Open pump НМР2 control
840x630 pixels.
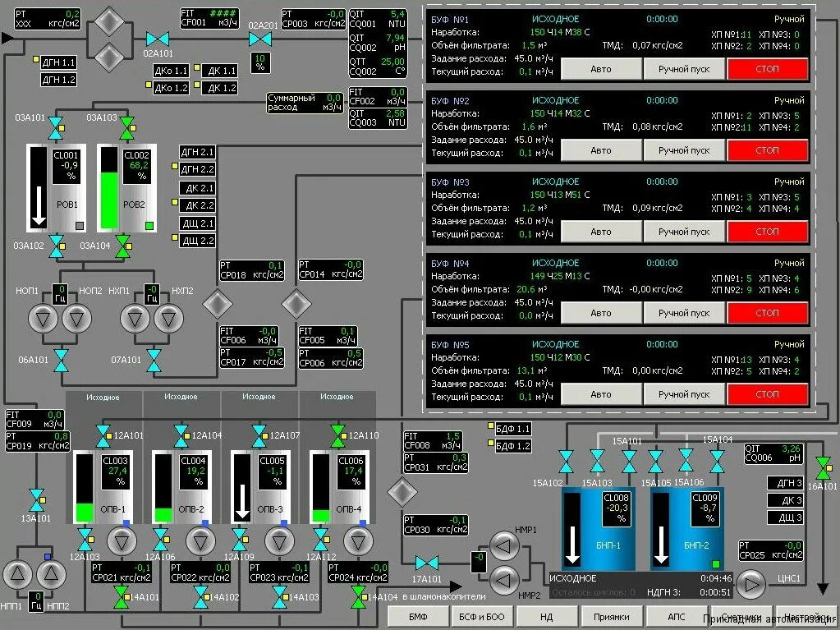pos(504,580)
